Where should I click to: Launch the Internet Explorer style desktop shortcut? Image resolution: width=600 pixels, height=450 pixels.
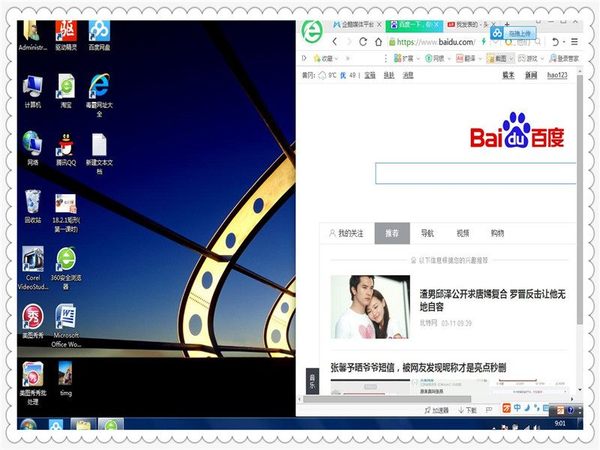pyautogui.click(x=99, y=95)
